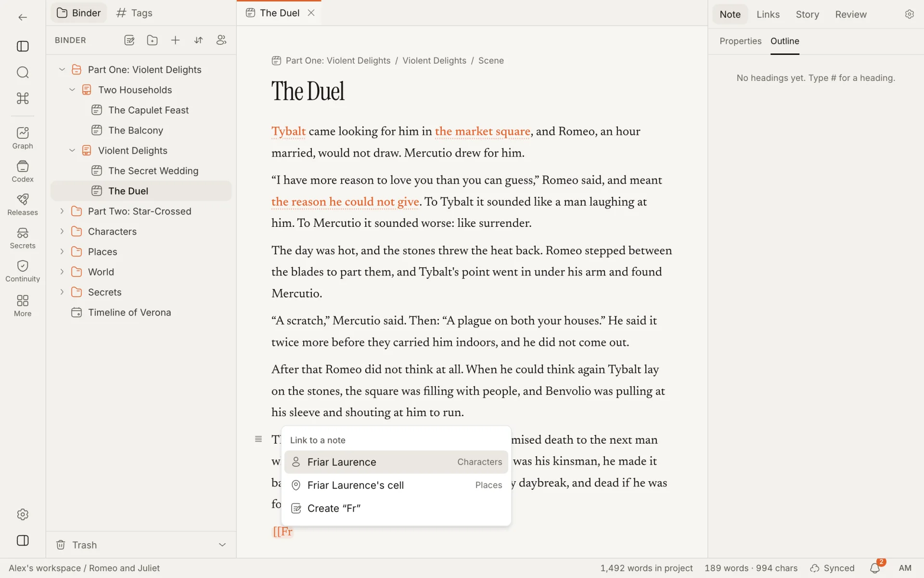Image resolution: width=924 pixels, height=578 pixels.
Task: Follow the Tybalt link in text
Action: point(288,131)
